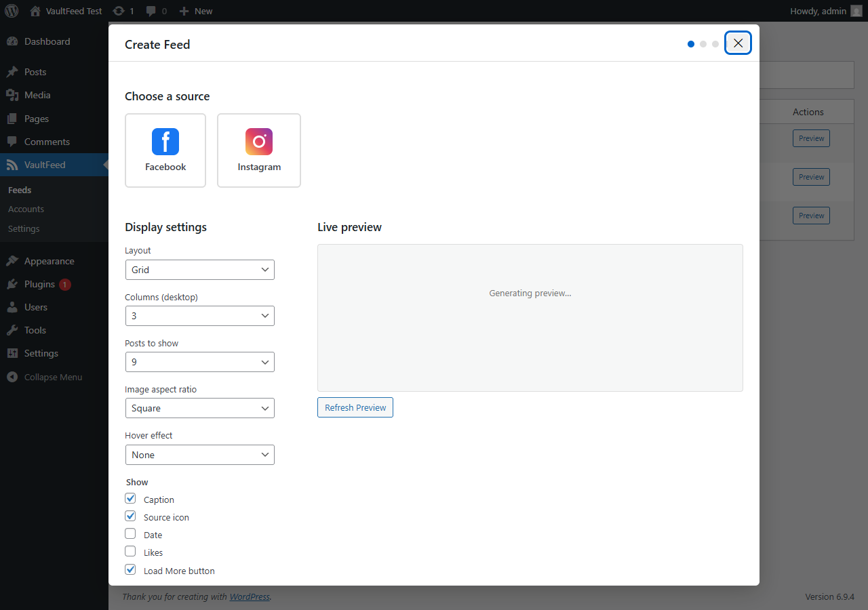Click the Posts pushpin icon
The width and height of the screenshot is (868, 610).
click(x=12, y=72)
